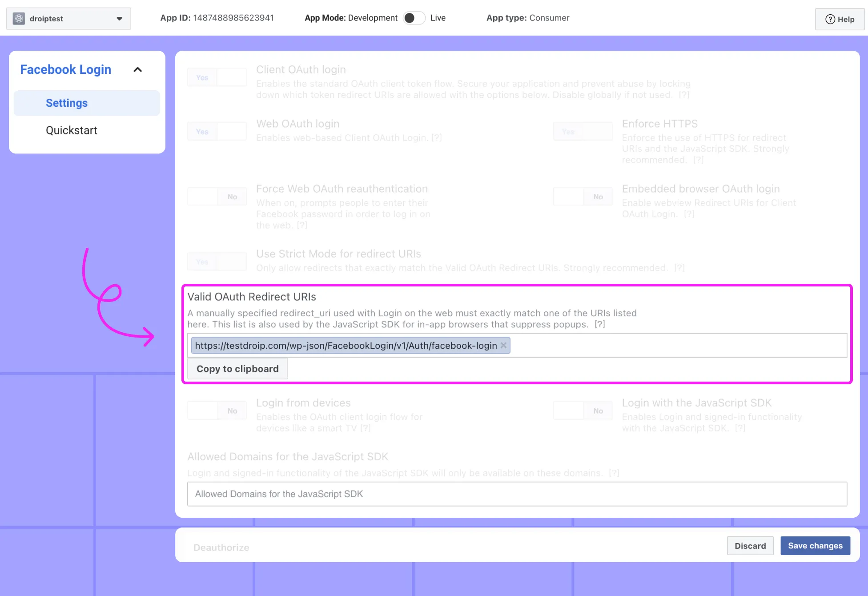The image size is (868, 596).
Task: Open help for Client OAuth login
Action: [683, 95]
